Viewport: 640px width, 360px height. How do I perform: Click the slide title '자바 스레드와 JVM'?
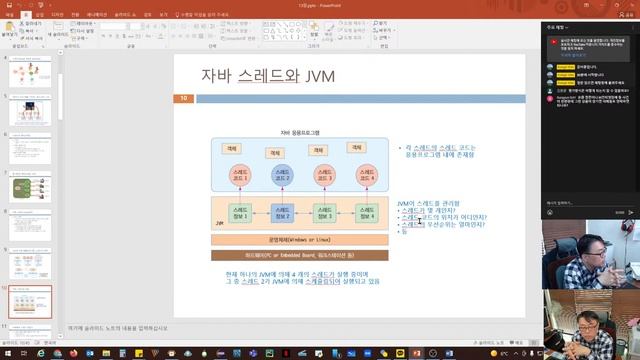pyautogui.click(x=268, y=76)
